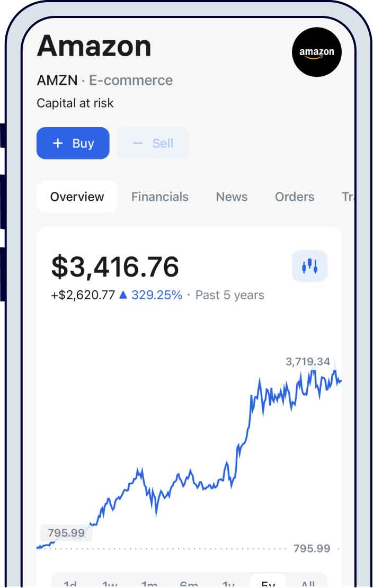Tap the grayed-out Sell button
373x588 pixels.
tap(153, 143)
